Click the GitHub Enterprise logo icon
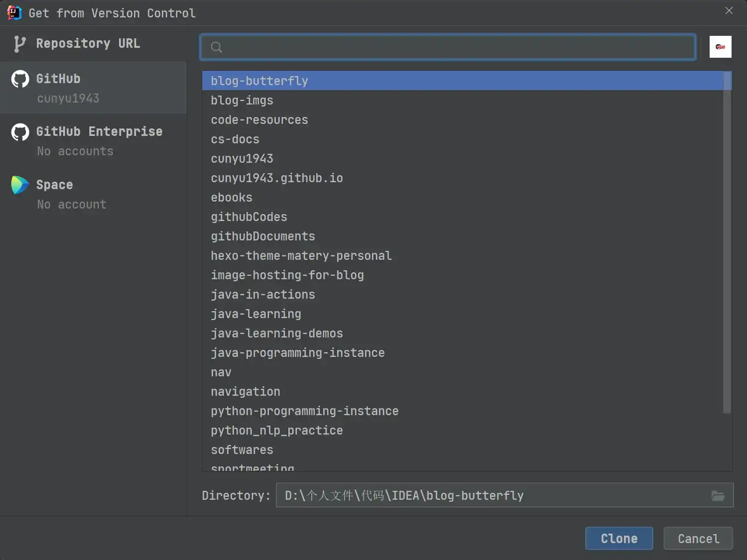The image size is (747, 560). pyautogui.click(x=20, y=132)
